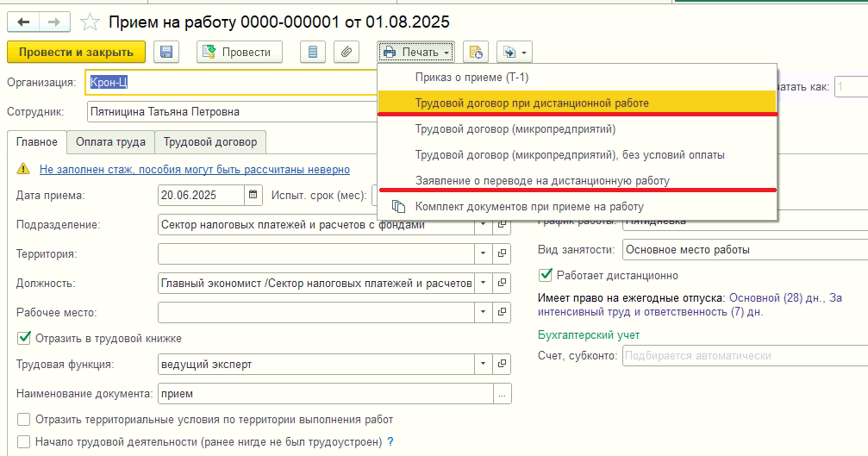Expand the Рабочее место dropdown list
Screen dimensions: 868x456
point(484,312)
